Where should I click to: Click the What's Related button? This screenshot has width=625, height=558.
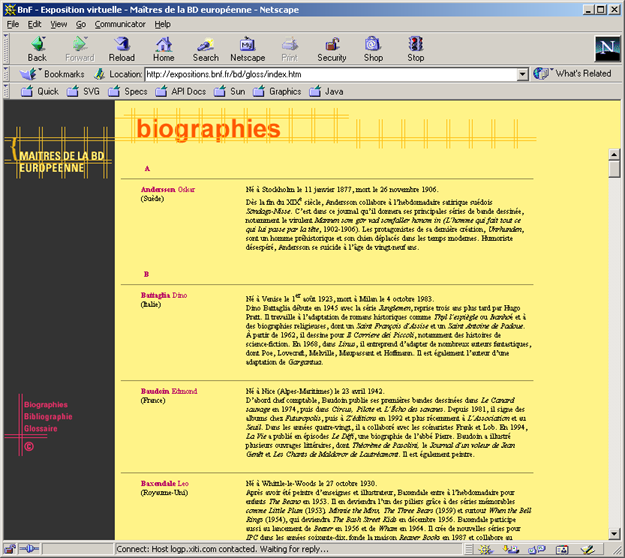pyautogui.click(x=573, y=74)
